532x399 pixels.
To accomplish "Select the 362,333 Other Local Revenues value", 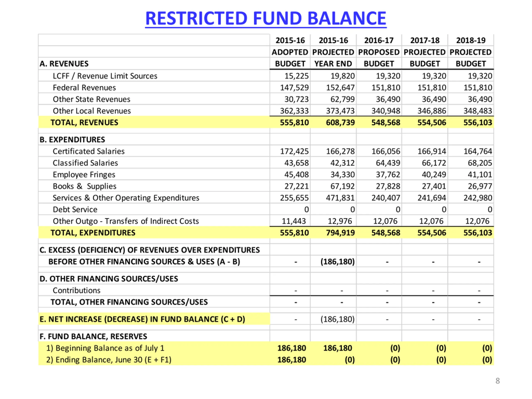I will (x=294, y=111).
